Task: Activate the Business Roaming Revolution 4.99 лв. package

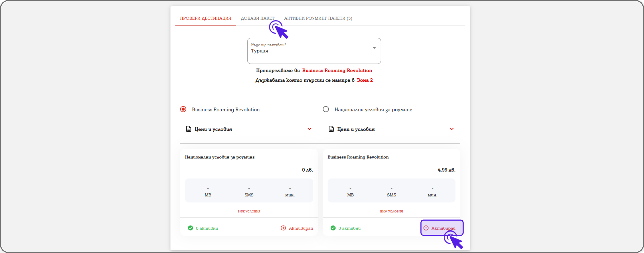Action: click(x=442, y=228)
